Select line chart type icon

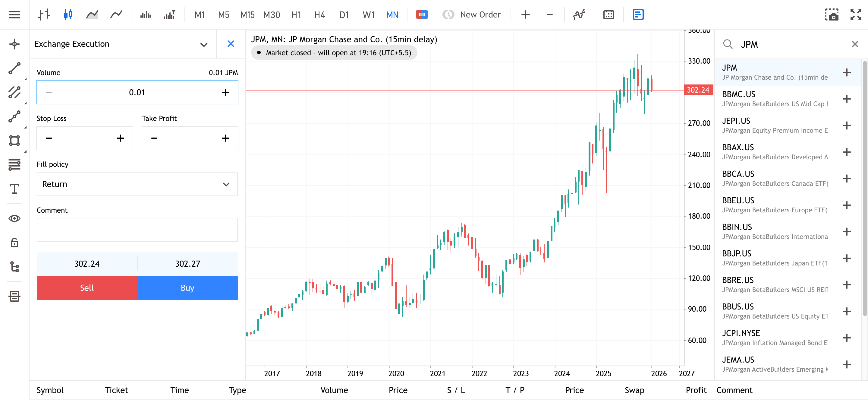pos(116,14)
